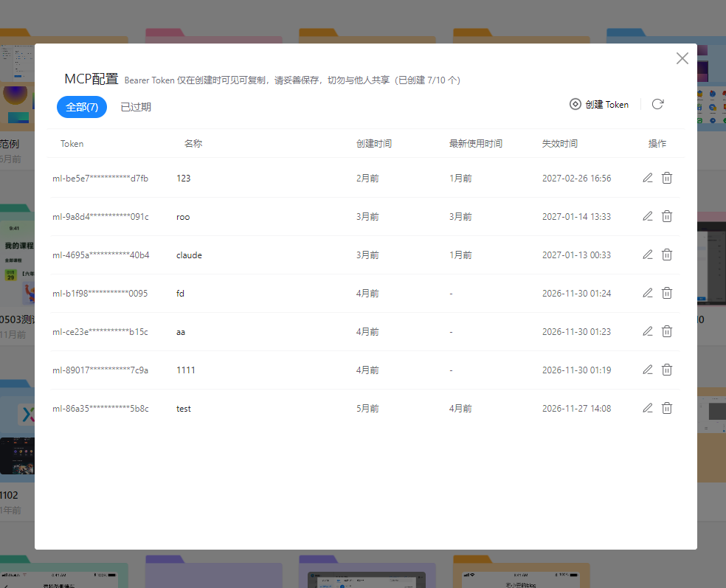
Task: Click the 创建 Token button
Action: [x=599, y=104]
